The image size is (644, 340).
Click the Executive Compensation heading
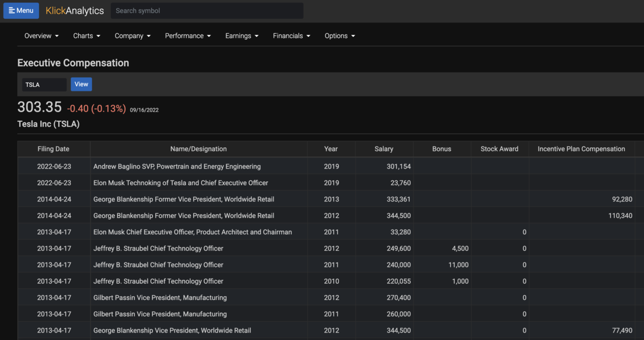(73, 63)
